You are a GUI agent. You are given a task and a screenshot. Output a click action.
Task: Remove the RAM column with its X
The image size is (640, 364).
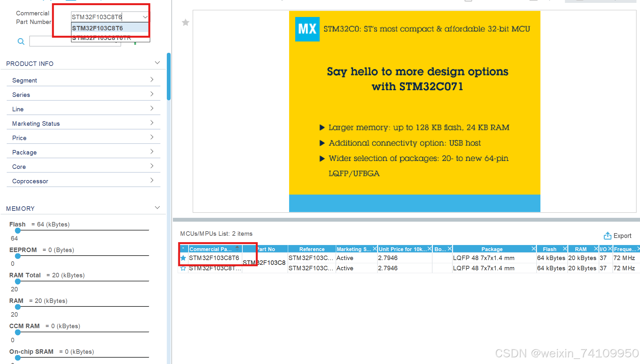coord(596,249)
